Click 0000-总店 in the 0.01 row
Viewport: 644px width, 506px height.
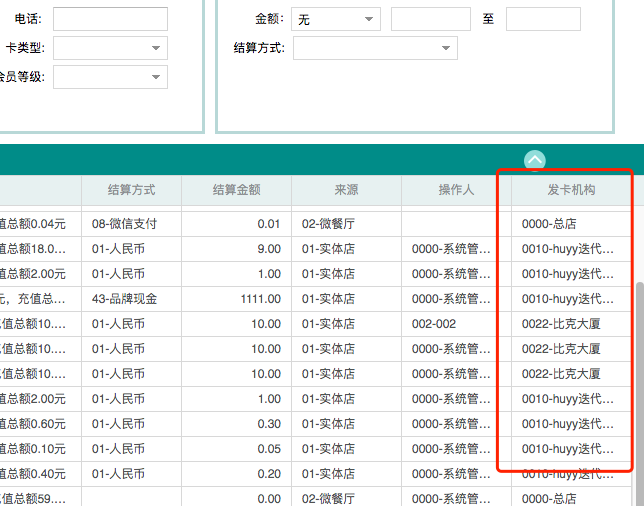pos(571,224)
